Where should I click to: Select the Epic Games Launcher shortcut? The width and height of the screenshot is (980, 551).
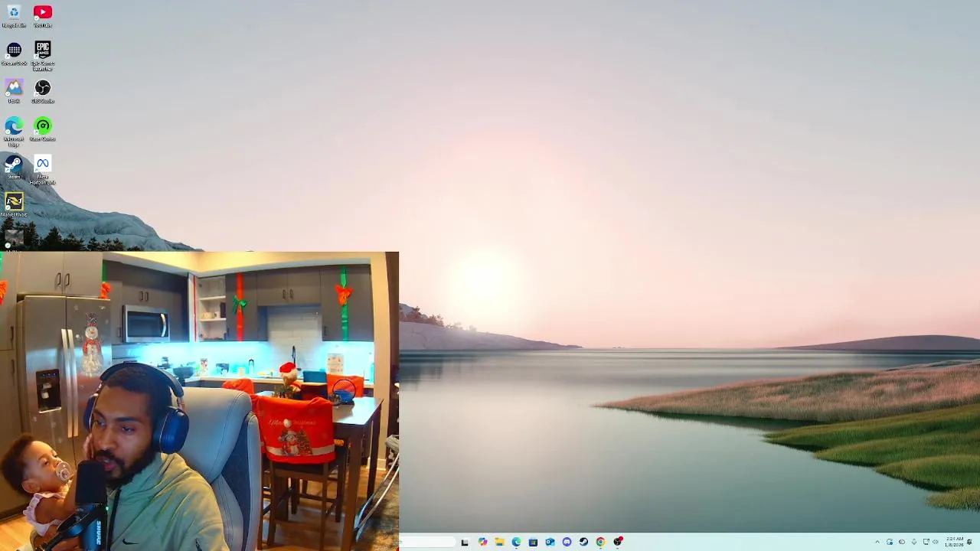42,56
